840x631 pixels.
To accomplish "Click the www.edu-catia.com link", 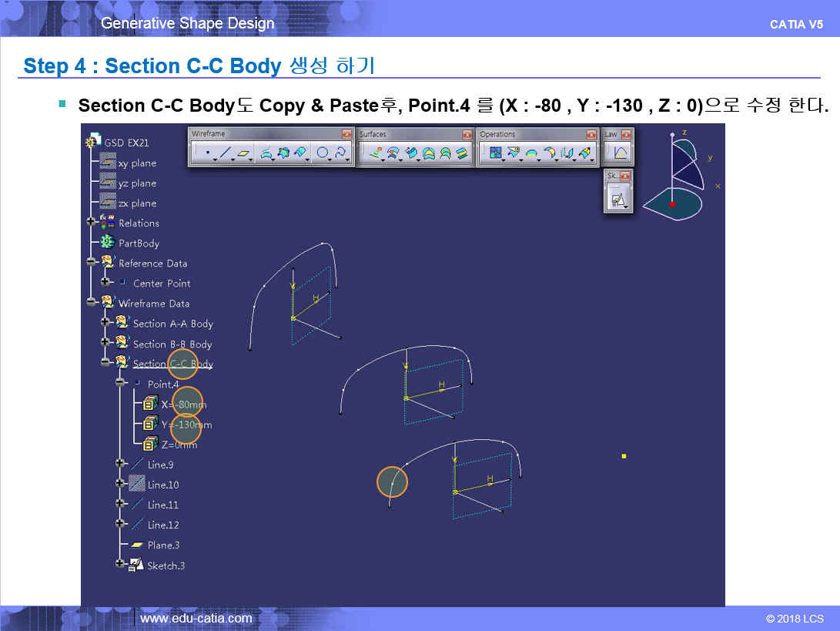I will [x=196, y=618].
